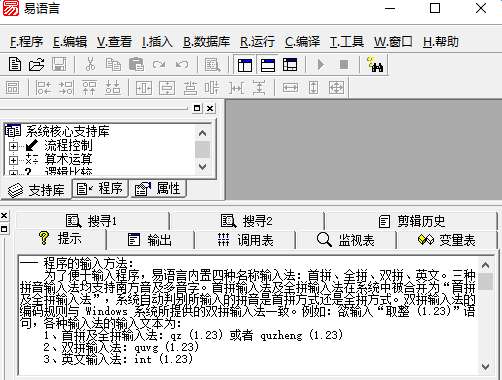The height and width of the screenshot is (380, 502).
Task: Click the make same width icon
Action: (290, 88)
